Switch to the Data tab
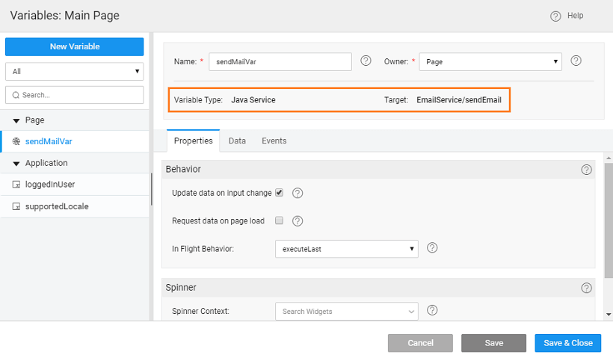613x364 pixels. click(237, 141)
